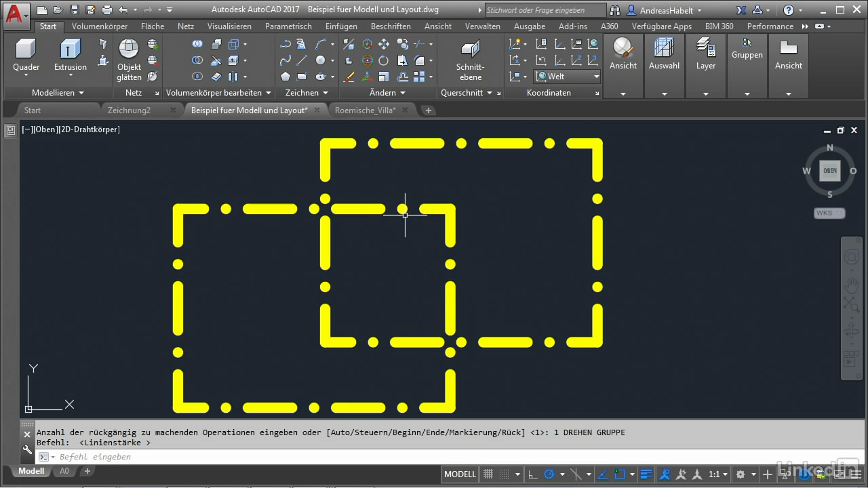Open the help question mark icon
868x488 pixels.
[788, 10]
